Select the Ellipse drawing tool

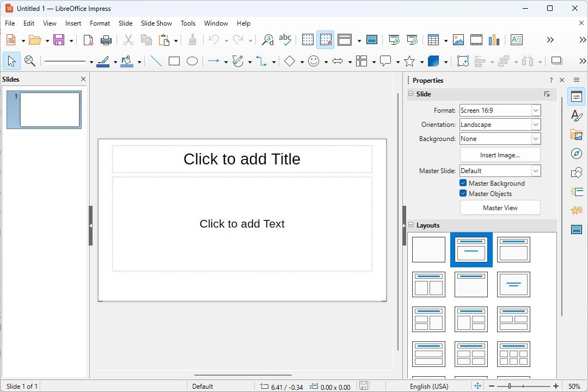click(192, 61)
